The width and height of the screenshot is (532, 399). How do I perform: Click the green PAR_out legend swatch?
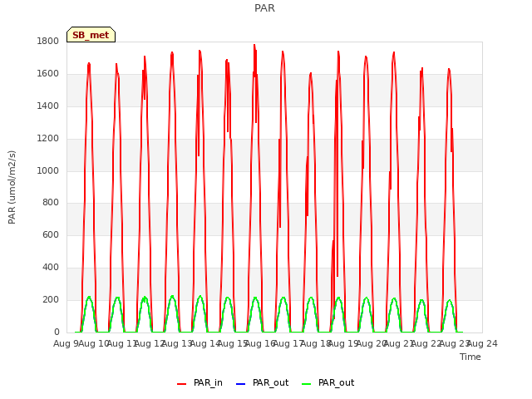tap(307, 384)
